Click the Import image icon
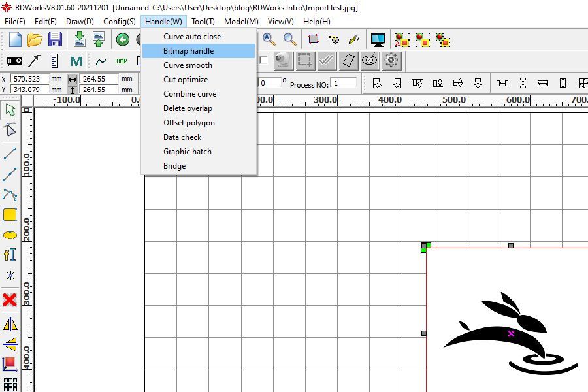This screenshot has width=588, height=392. [x=79, y=39]
